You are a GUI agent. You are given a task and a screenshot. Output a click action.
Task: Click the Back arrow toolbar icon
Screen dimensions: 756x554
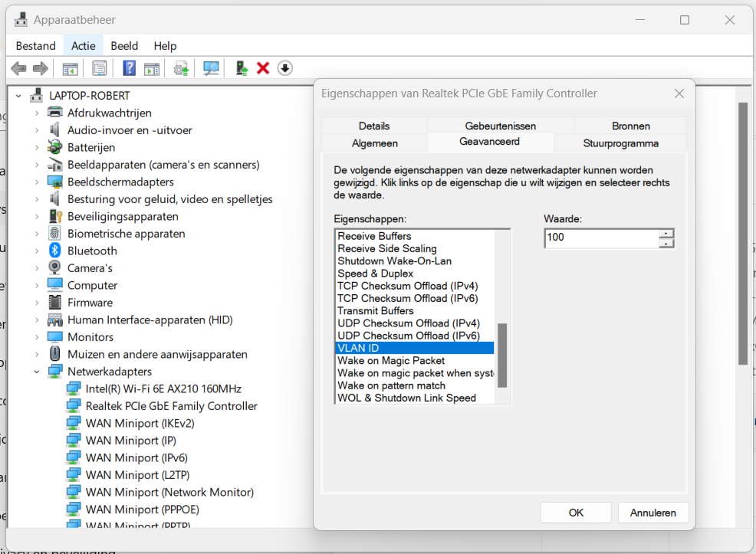click(x=19, y=68)
